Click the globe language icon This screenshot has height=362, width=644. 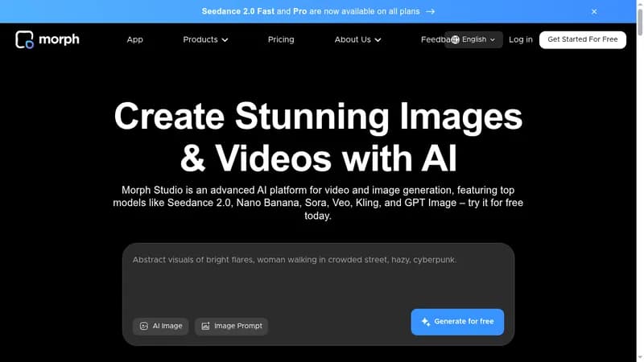455,39
